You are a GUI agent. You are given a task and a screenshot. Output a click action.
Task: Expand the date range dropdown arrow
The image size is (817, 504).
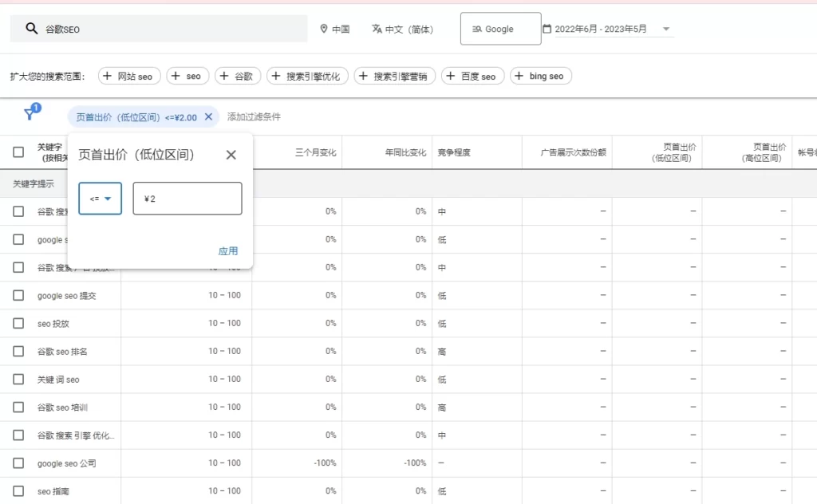666,29
